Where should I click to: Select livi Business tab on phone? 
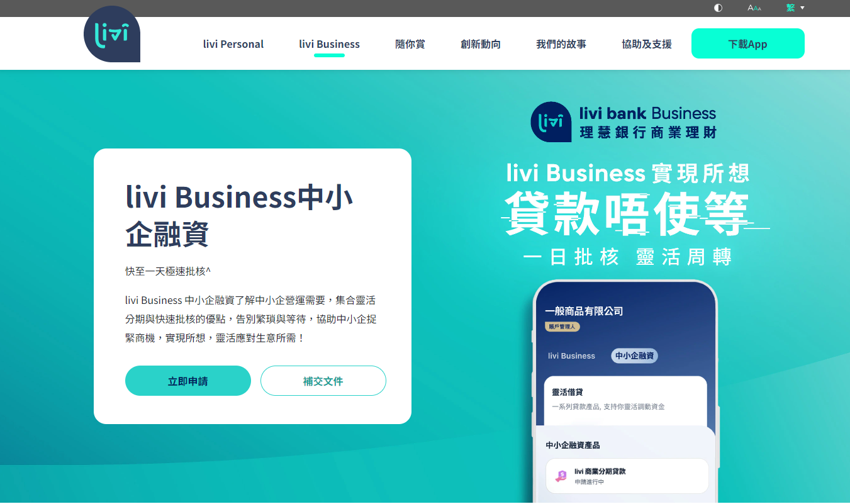pyautogui.click(x=571, y=356)
